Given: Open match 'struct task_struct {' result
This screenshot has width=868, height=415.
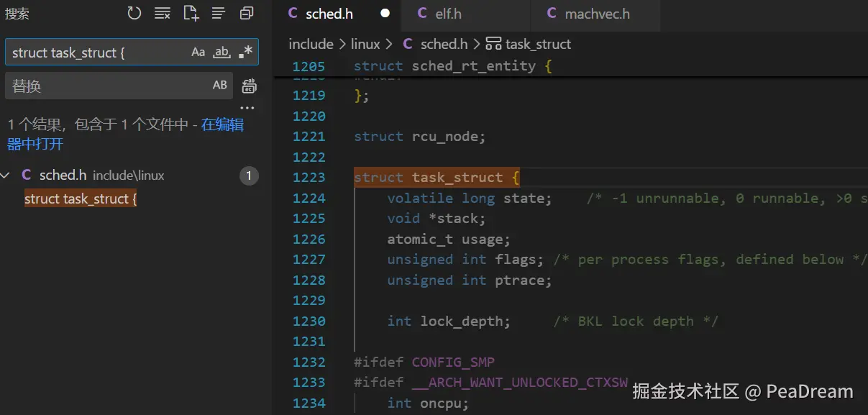Looking at the screenshot, I should 81,199.
